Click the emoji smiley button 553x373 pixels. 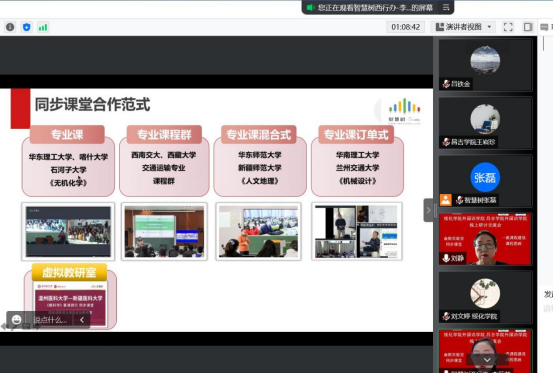coord(16,320)
